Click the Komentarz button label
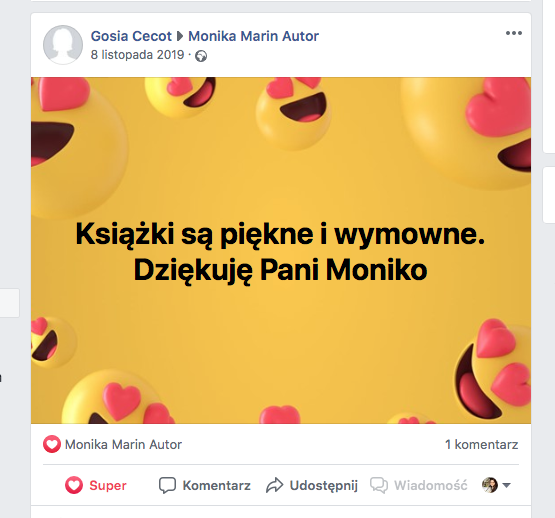The image size is (555, 518). (x=217, y=485)
